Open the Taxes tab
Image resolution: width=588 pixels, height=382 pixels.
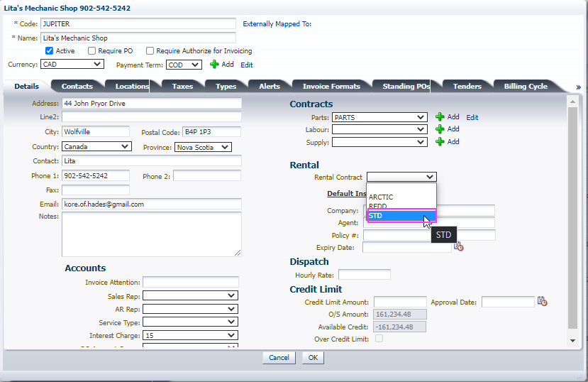pos(182,87)
